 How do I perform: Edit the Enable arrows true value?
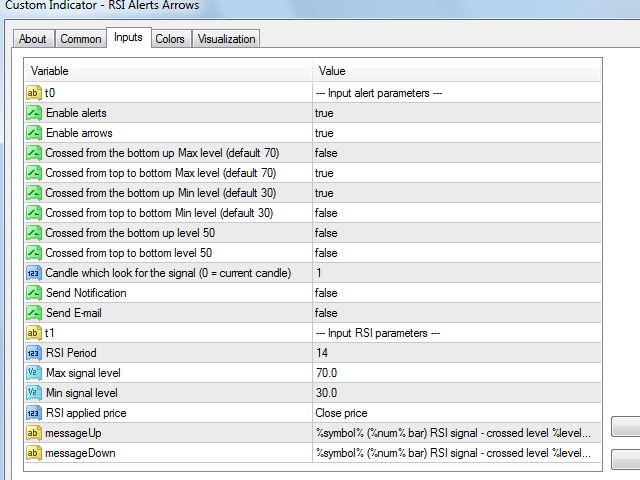coord(457,133)
